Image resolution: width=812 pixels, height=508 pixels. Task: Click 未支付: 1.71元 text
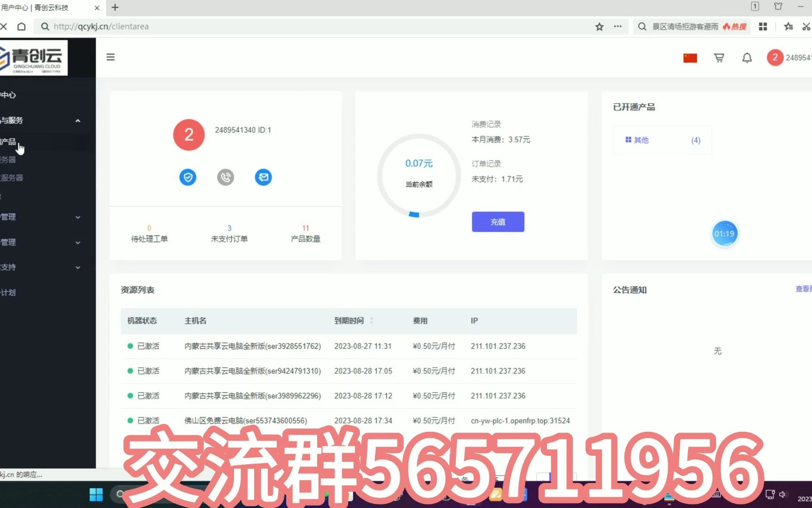(497, 179)
